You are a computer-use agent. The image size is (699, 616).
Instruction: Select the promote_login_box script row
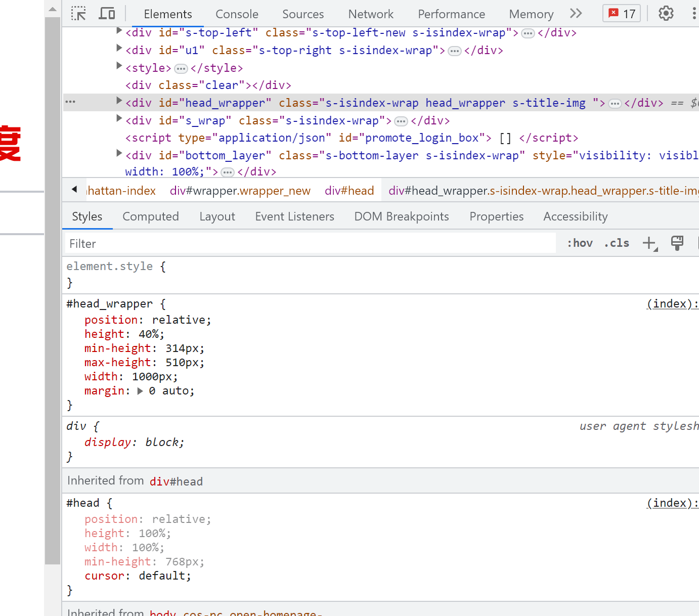352,138
